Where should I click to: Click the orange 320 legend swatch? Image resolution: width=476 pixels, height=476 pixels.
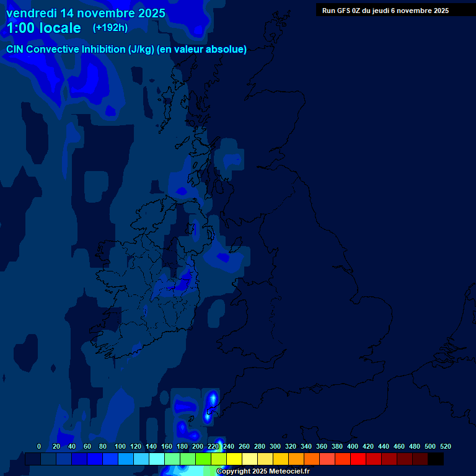(x=296, y=459)
